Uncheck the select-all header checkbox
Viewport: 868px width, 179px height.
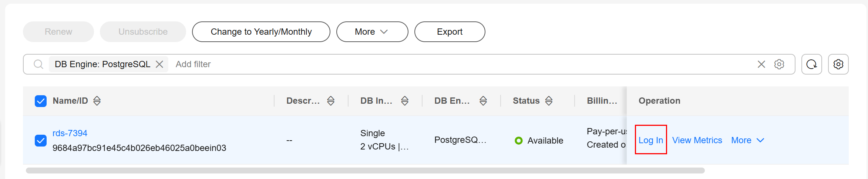41,101
